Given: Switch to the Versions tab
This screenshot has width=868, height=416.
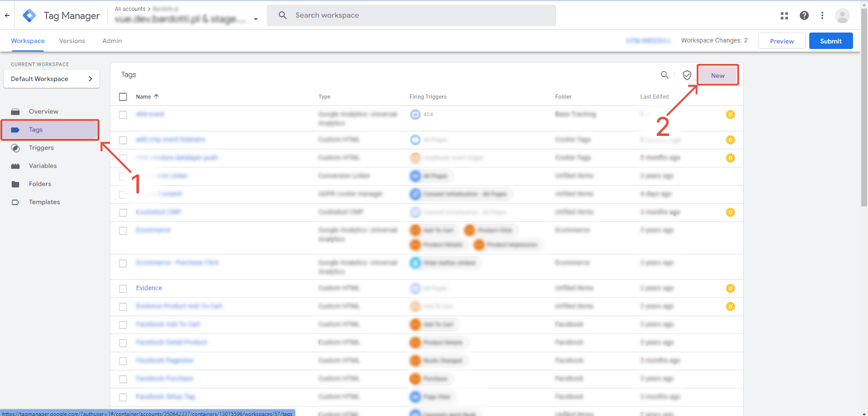Looking at the screenshot, I should pos(72,41).
